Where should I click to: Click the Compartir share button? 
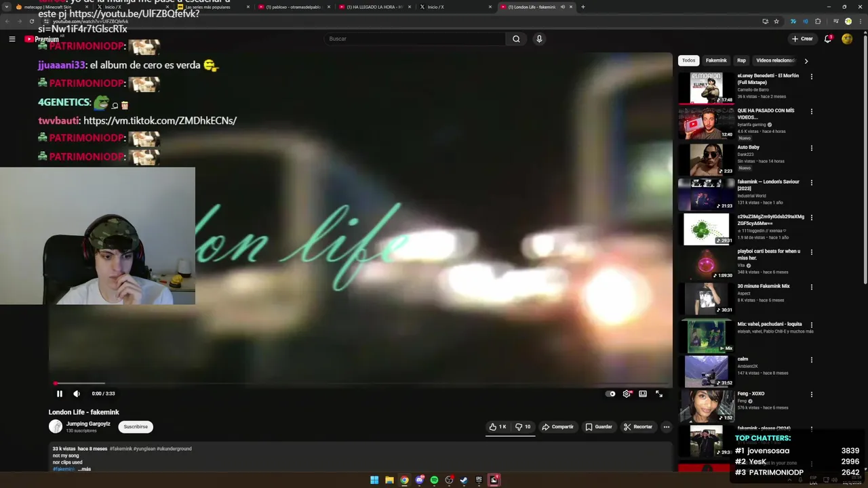pyautogui.click(x=557, y=427)
